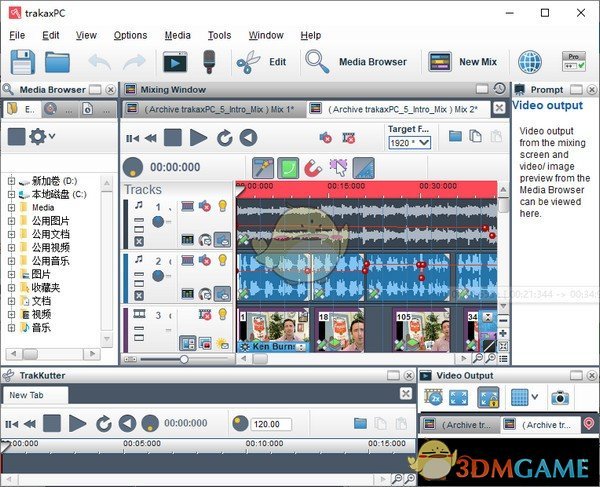Click track 1 pan knob
This screenshot has width=600, height=487.
coord(158,222)
